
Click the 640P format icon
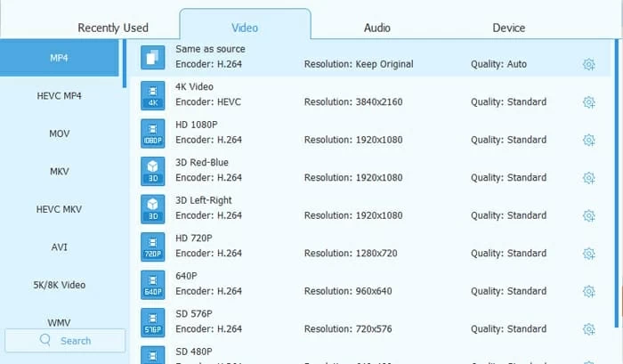click(154, 284)
